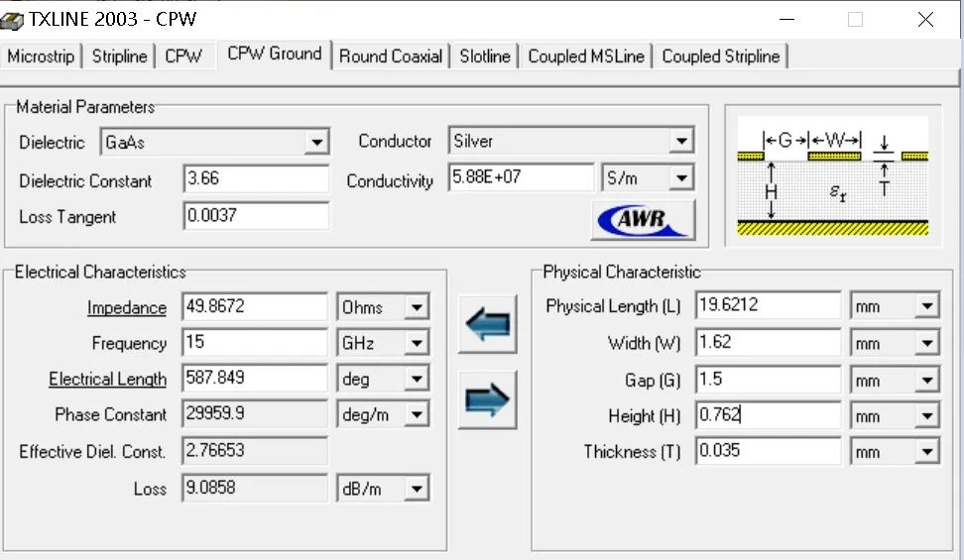Click the CPW cross-section diagram
964x560 pixels.
(832, 175)
